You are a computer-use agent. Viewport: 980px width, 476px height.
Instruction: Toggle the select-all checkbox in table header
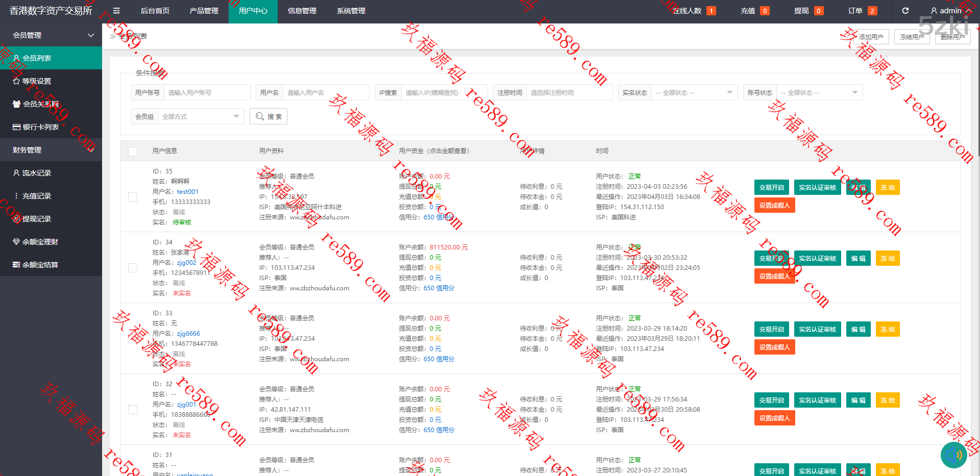tap(133, 151)
